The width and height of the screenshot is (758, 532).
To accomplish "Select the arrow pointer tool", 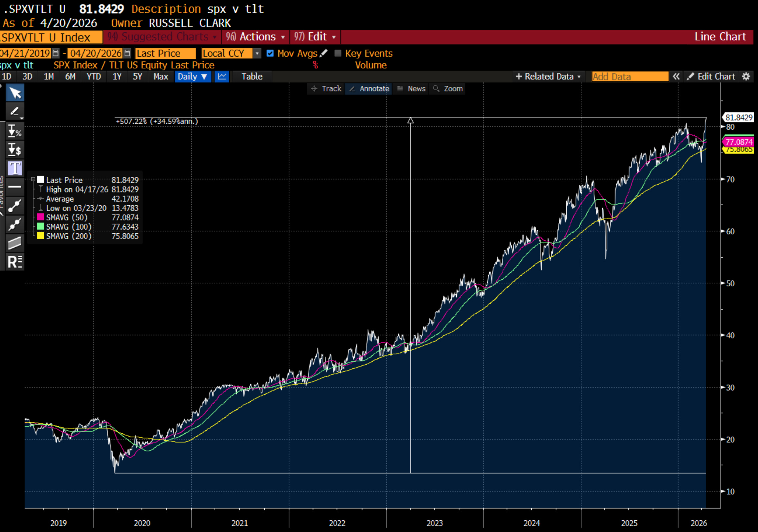I will 15,93.
